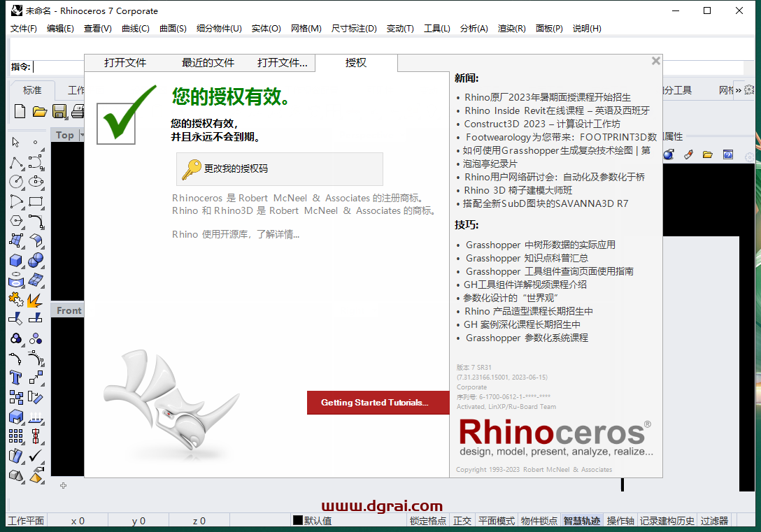Click the paint tube texture icon
Screen dimensions: 761x532
[688, 154]
